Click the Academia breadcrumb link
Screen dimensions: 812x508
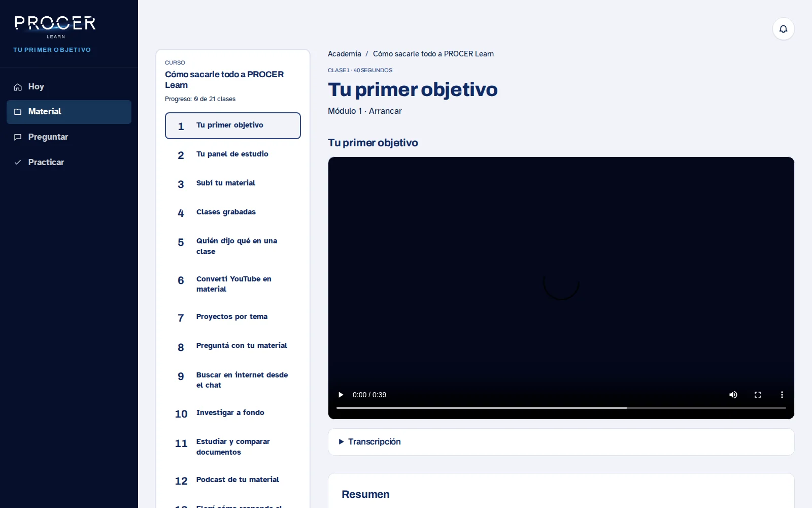pyautogui.click(x=345, y=54)
